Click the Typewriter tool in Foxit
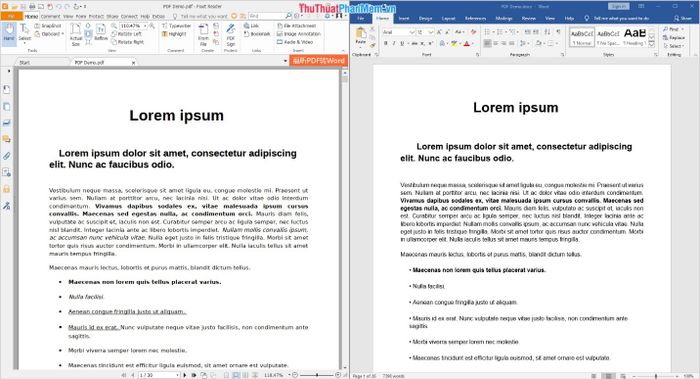Screen dimensions: 700x379 pyautogui.click(x=176, y=26)
